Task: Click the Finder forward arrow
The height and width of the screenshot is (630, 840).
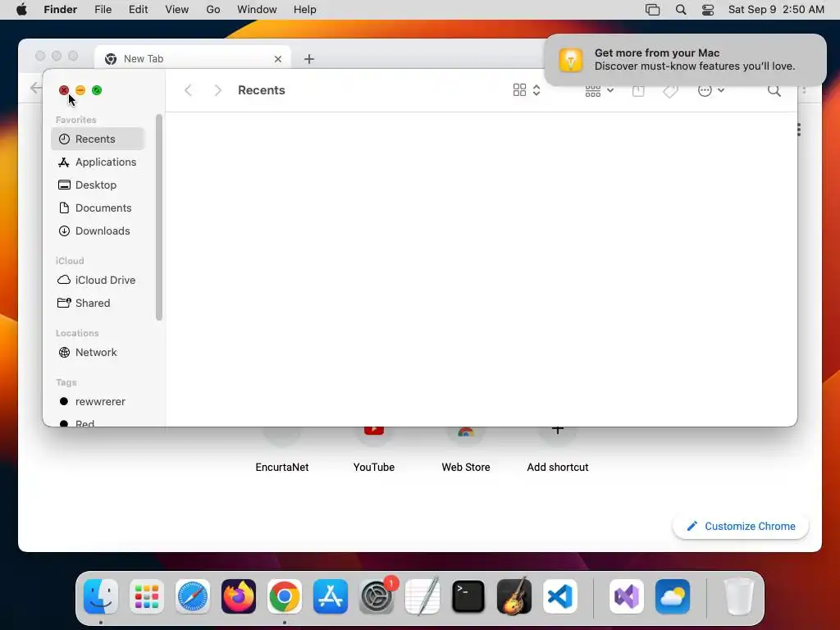Action: (217, 90)
